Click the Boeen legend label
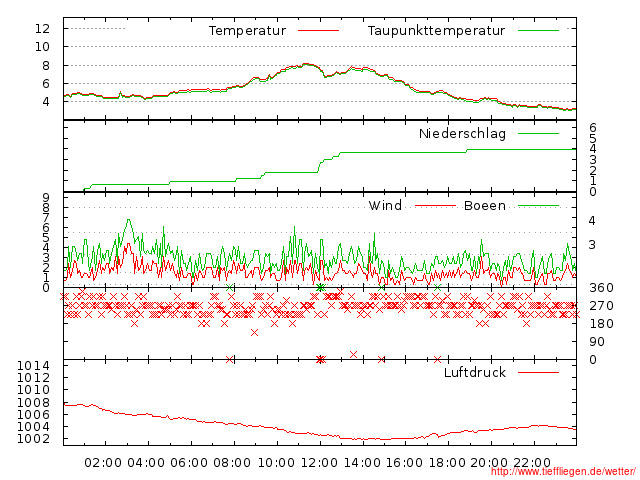This screenshot has width=640, height=480. coord(485,205)
